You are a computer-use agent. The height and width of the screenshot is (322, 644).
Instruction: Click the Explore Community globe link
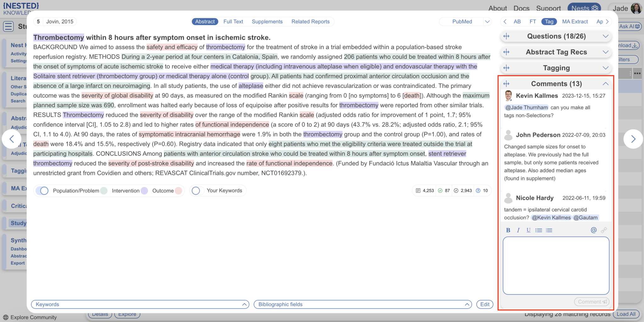click(30, 317)
